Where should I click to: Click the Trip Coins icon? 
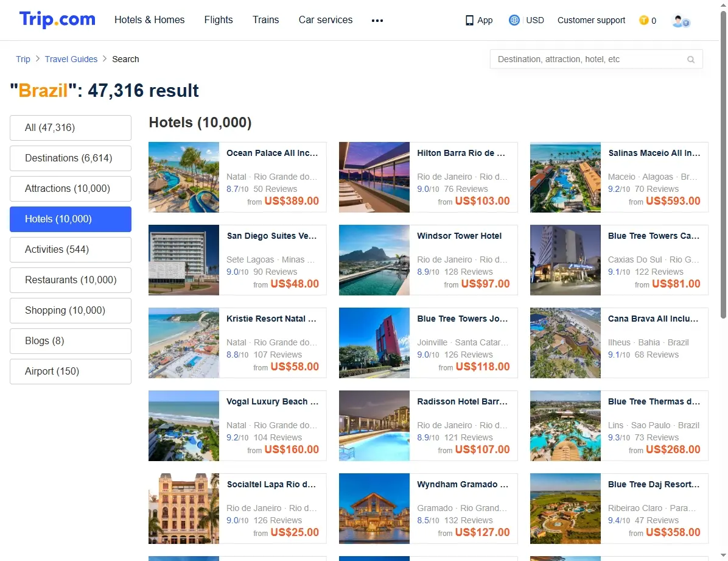click(643, 20)
